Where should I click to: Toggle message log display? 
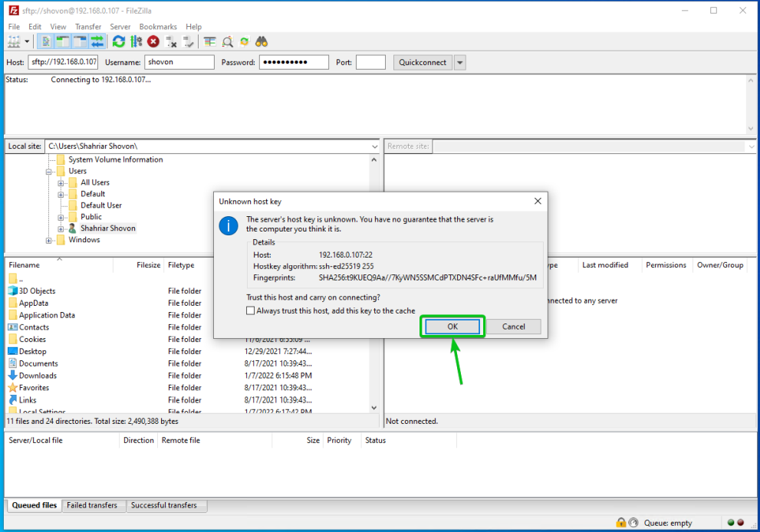pos(45,41)
